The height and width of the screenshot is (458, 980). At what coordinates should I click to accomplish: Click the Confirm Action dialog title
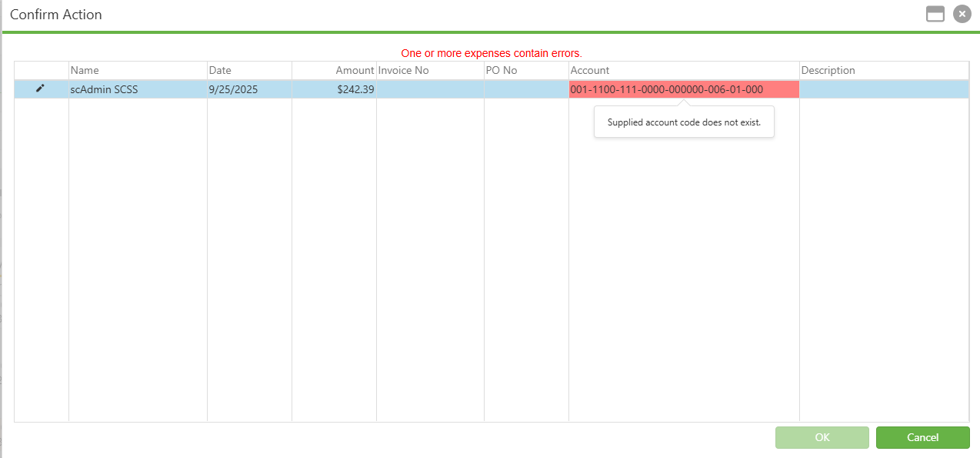(56, 15)
